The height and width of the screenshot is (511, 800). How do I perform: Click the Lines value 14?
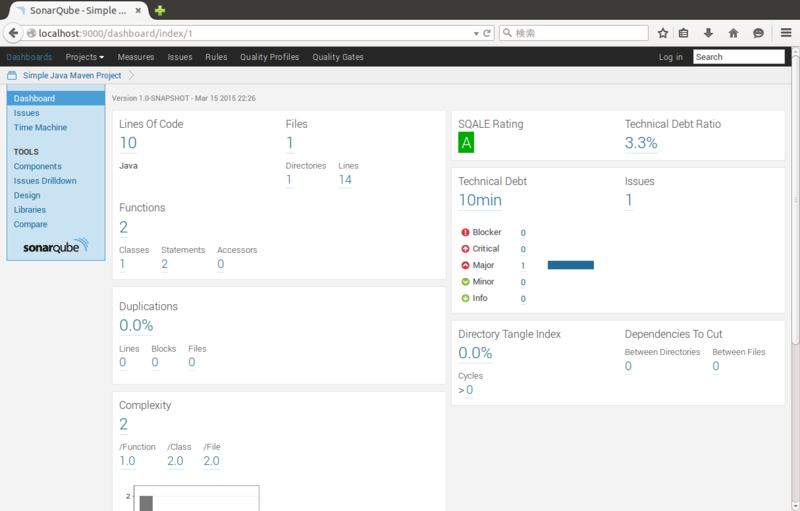(345, 180)
